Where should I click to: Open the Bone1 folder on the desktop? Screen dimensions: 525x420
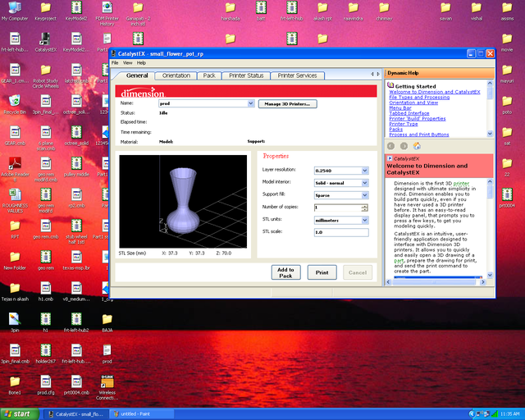tap(15, 385)
